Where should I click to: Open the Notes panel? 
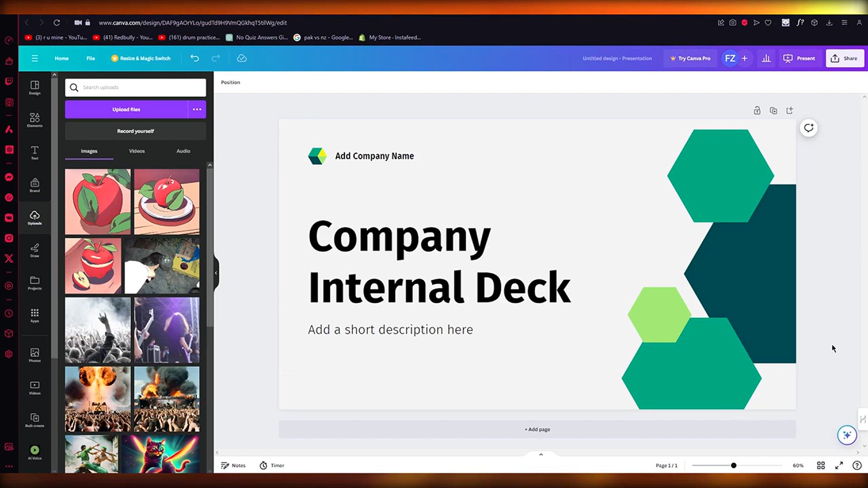233,465
